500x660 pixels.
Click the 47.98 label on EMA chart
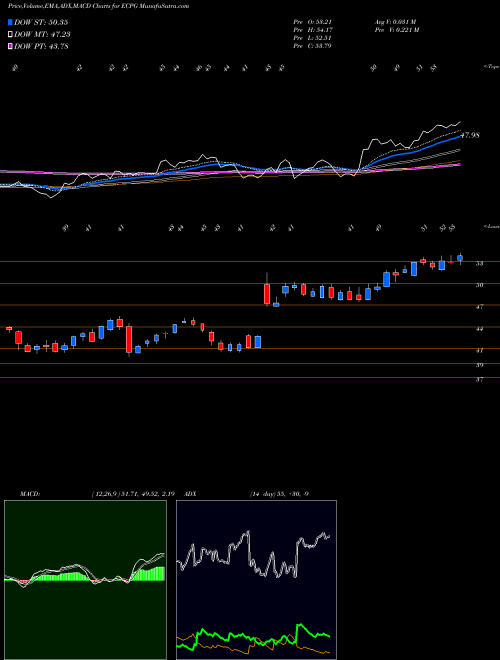point(470,136)
